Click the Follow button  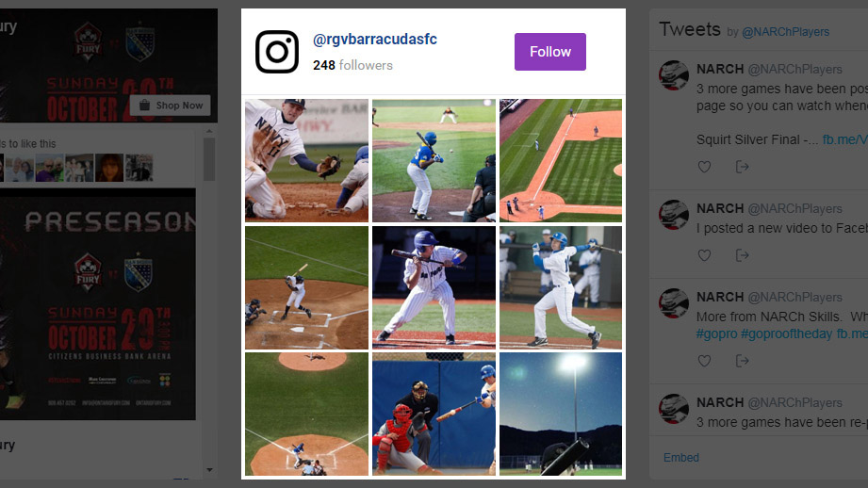tap(549, 52)
